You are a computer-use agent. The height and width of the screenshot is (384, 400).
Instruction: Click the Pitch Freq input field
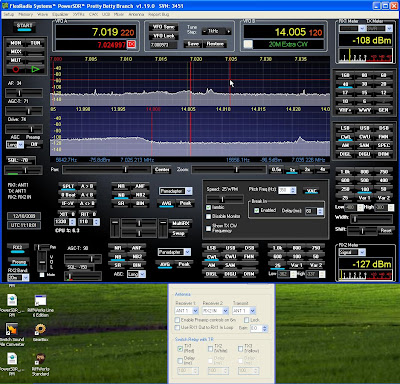[x=285, y=190]
